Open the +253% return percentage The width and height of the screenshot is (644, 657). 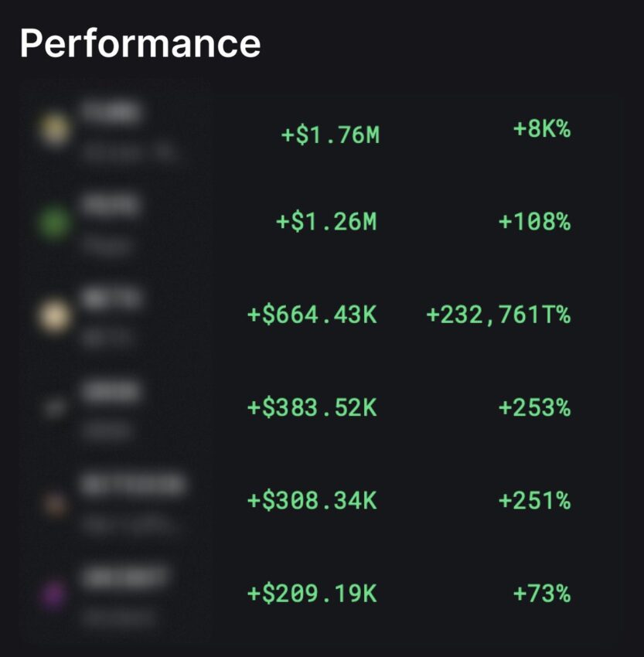pos(535,407)
